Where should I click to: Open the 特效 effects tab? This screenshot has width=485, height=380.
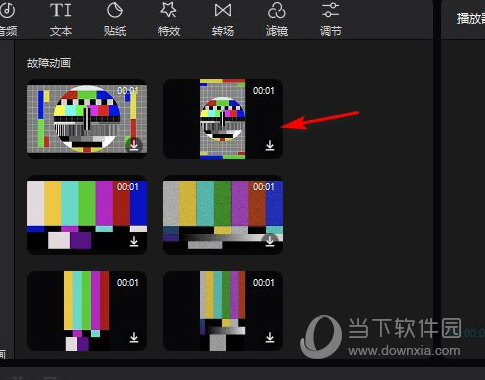point(169,19)
